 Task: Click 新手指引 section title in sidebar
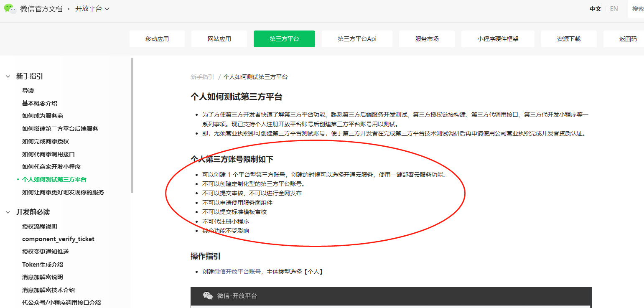[x=30, y=76]
